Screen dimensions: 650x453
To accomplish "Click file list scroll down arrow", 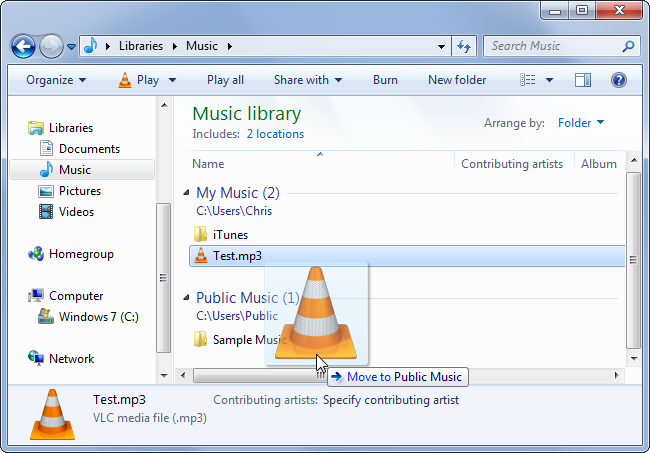I will pyautogui.click(x=633, y=359).
